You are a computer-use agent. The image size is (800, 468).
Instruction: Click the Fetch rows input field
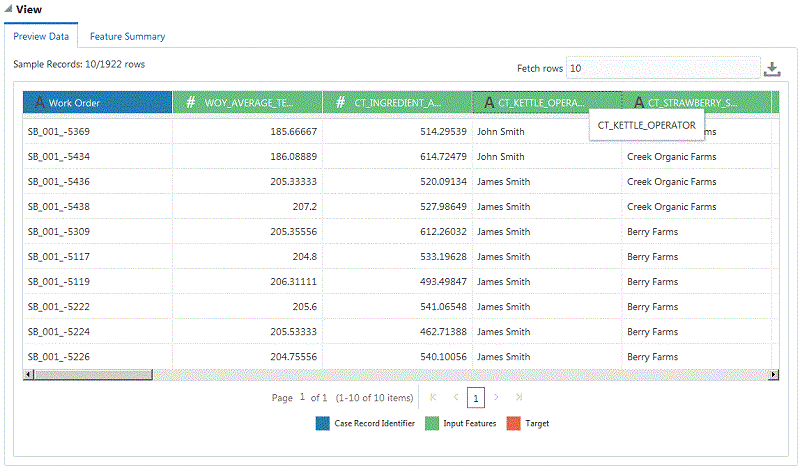click(663, 68)
